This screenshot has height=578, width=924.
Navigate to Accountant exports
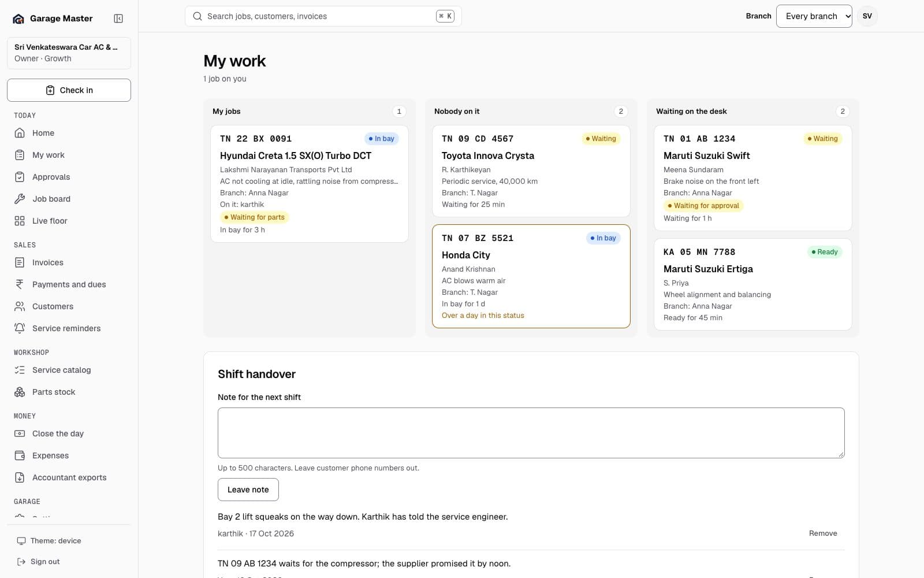(x=69, y=477)
